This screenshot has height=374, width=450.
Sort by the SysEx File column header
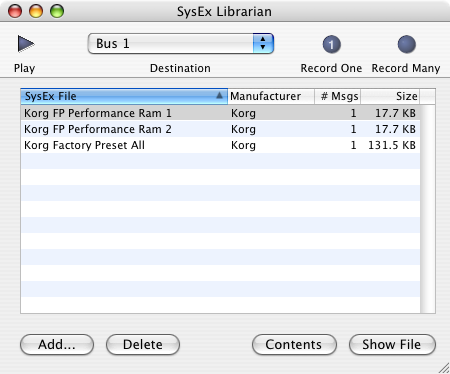tap(124, 96)
